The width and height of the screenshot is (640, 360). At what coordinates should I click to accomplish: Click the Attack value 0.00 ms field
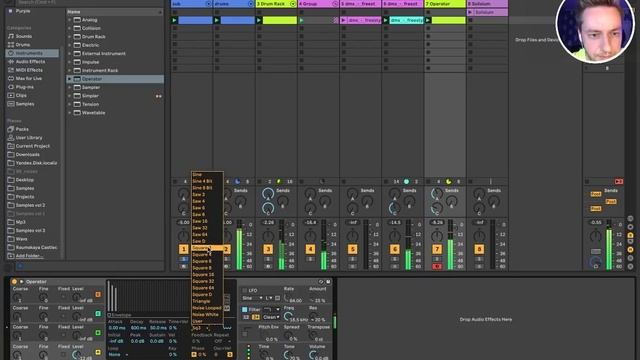click(117, 328)
